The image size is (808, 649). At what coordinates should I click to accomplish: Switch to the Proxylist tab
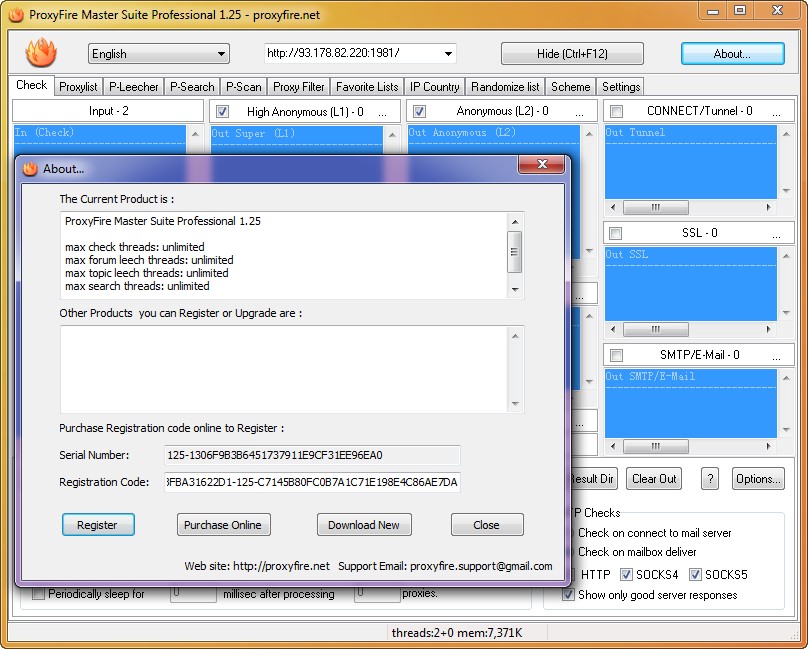tap(78, 87)
